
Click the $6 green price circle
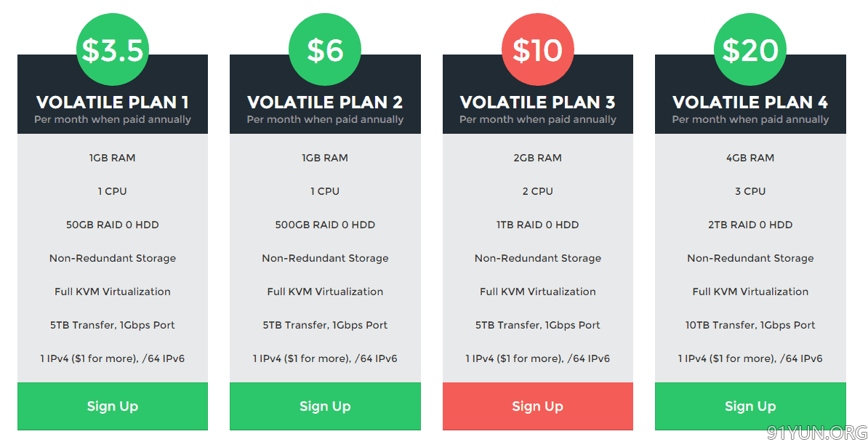325,49
